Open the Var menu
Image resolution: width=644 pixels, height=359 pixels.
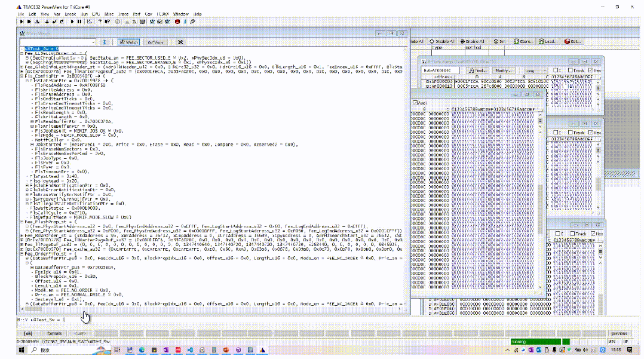click(x=57, y=14)
